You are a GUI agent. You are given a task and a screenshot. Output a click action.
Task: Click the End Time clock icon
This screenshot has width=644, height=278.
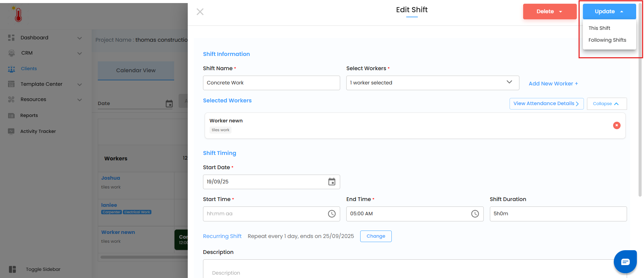[x=475, y=214]
